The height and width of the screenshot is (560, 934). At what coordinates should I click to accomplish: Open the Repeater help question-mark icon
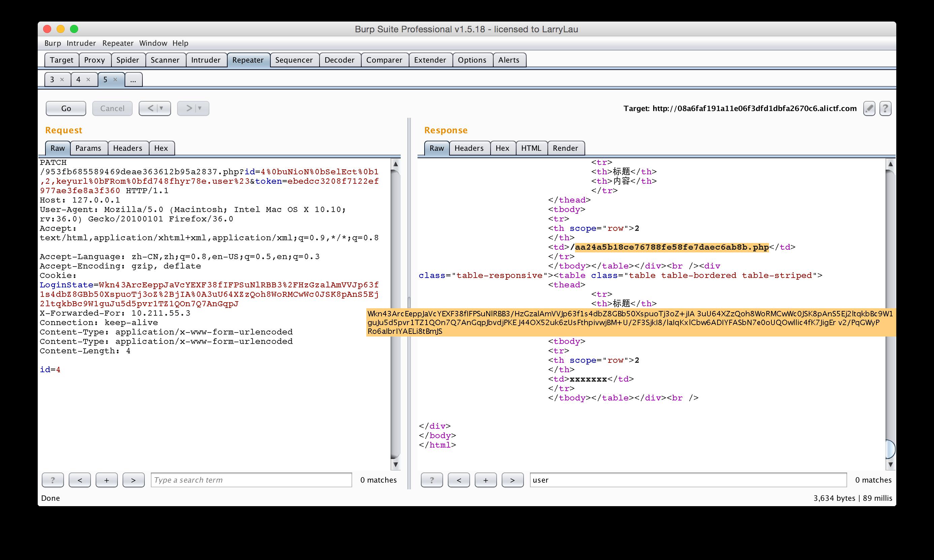(885, 109)
